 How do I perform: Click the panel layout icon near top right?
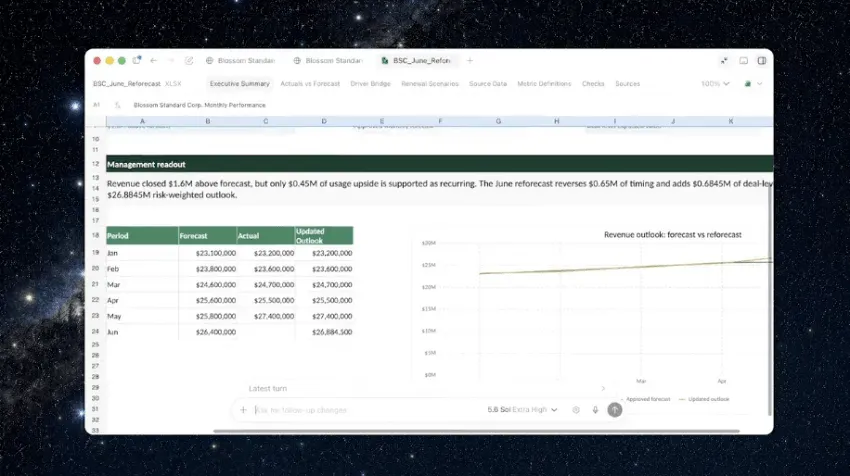tap(744, 61)
